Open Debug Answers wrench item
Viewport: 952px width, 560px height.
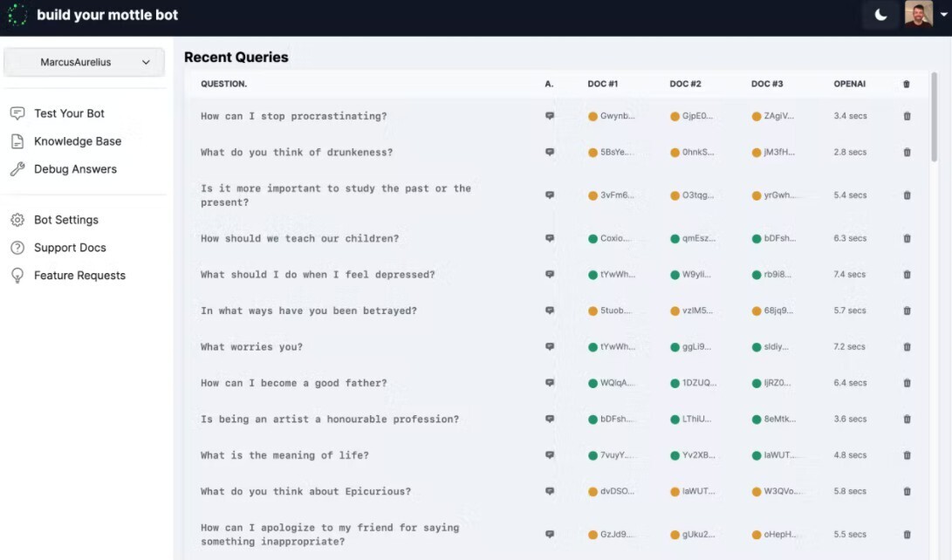click(x=75, y=169)
